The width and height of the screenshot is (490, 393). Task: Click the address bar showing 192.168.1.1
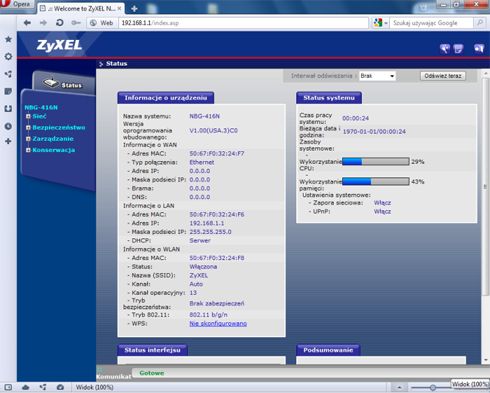point(243,23)
